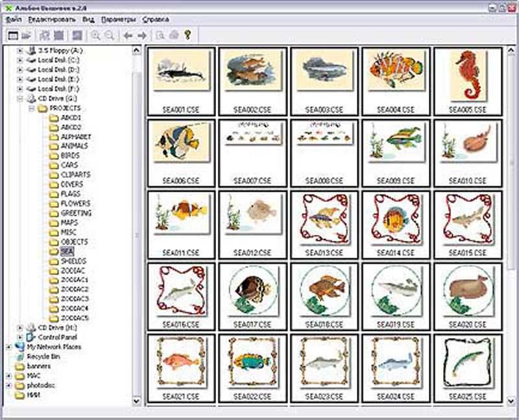Expand the My Network Places node
The height and width of the screenshot is (420, 519).
point(8,347)
